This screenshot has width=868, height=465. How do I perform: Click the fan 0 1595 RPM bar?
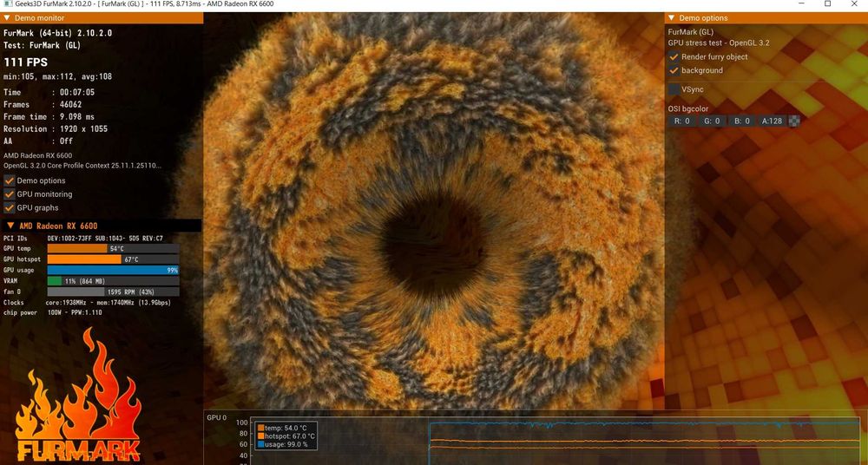pos(114,291)
